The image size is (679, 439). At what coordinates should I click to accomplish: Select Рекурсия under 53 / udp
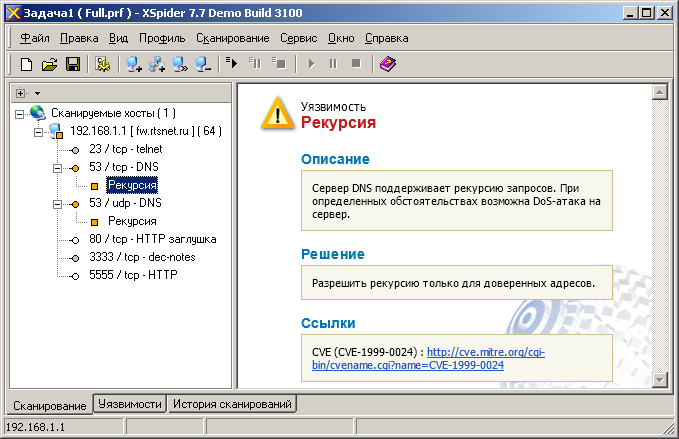(132, 221)
